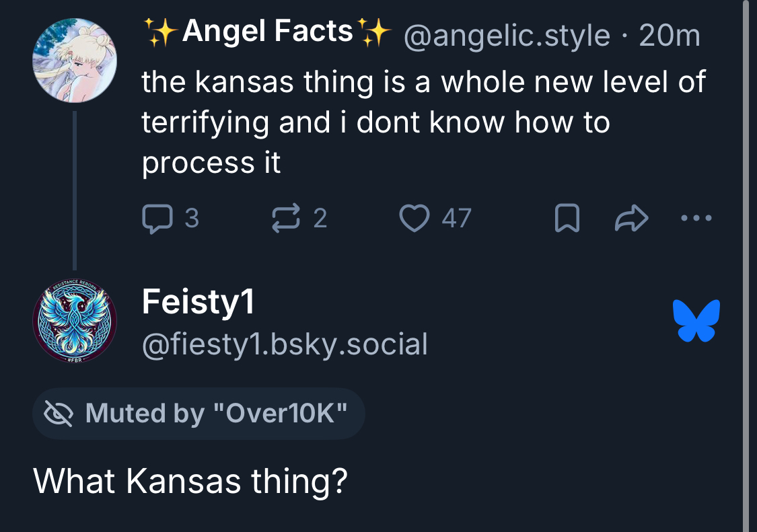Share the Angel Facts post
The height and width of the screenshot is (532, 757).
point(631,219)
